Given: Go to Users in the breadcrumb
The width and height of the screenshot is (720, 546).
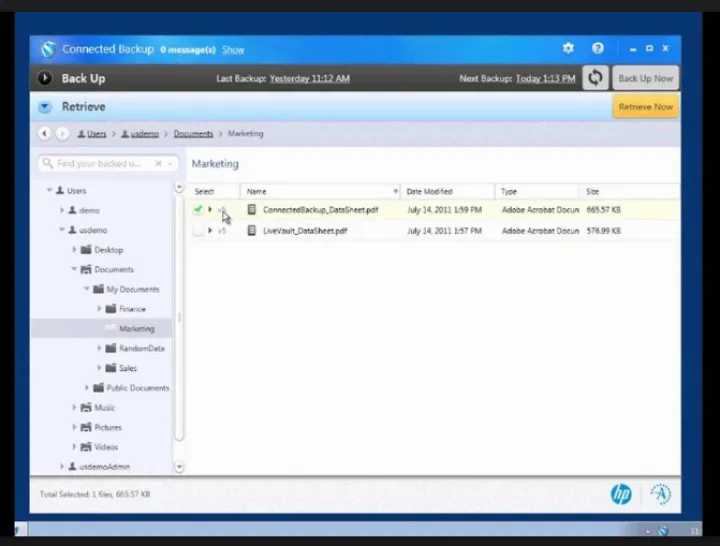Looking at the screenshot, I should tap(92, 134).
